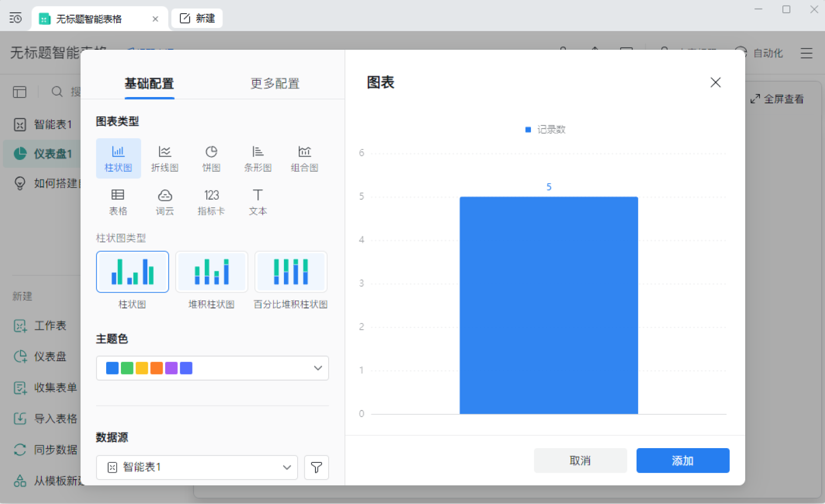Select the 饼图 pie chart type
This screenshot has height=504, width=825.
click(211, 158)
